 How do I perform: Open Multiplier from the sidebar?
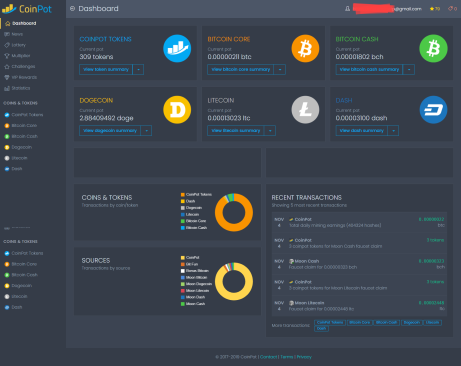pos(17,56)
